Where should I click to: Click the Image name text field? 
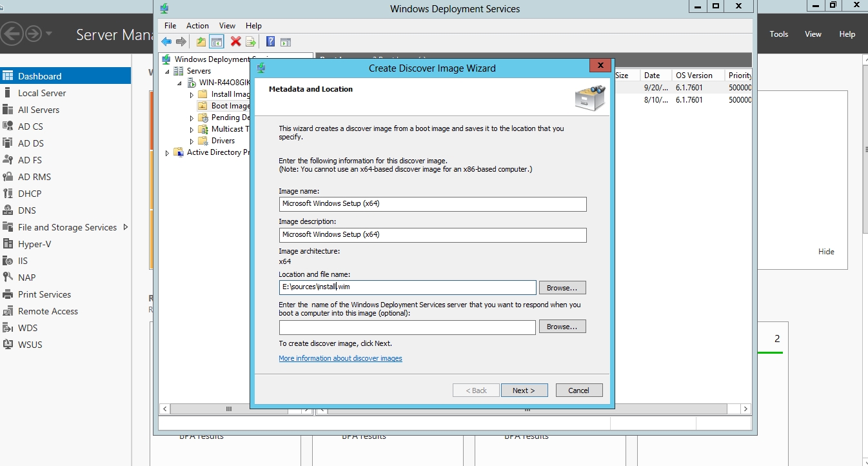coord(432,204)
